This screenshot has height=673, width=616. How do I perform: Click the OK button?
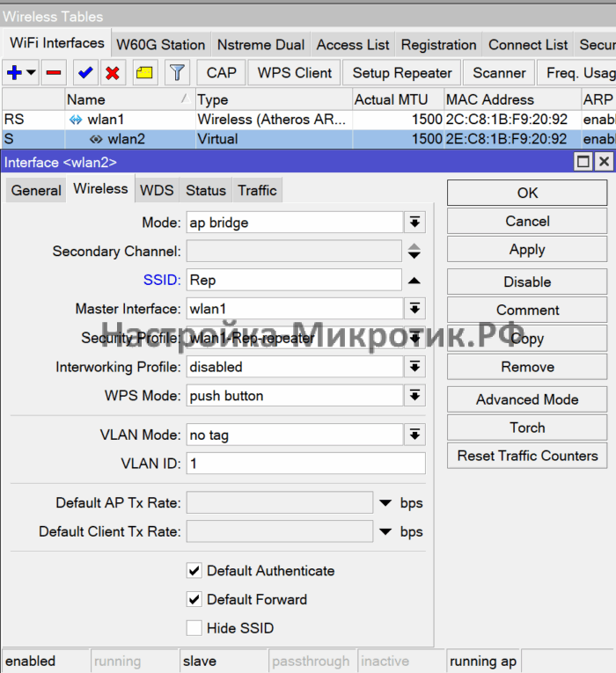(x=527, y=193)
